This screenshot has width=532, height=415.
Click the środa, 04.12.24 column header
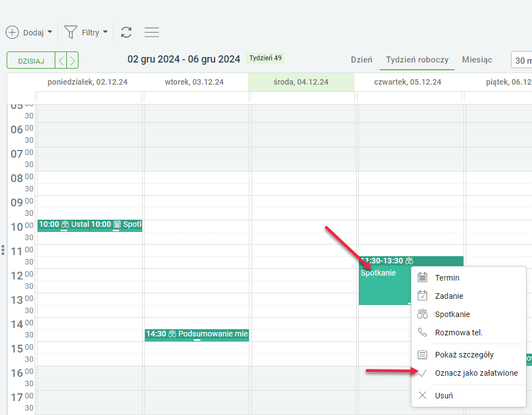coord(301,82)
